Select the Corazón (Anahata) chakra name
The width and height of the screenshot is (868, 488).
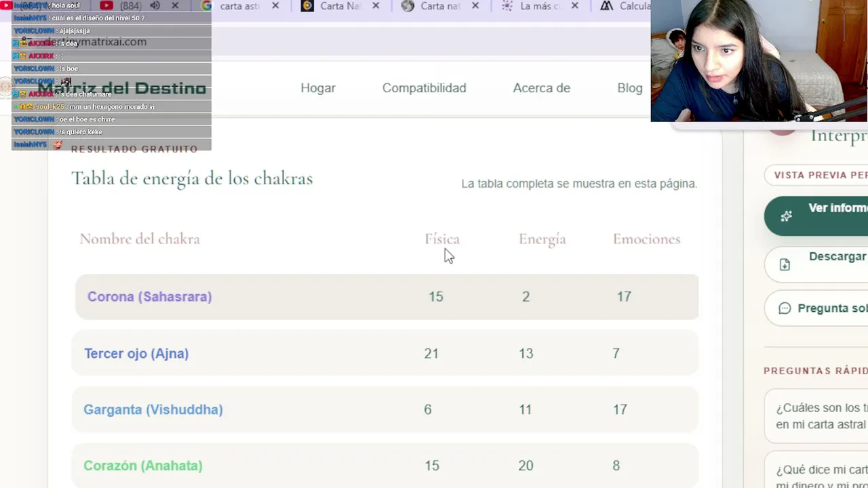click(x=143, y=466)
